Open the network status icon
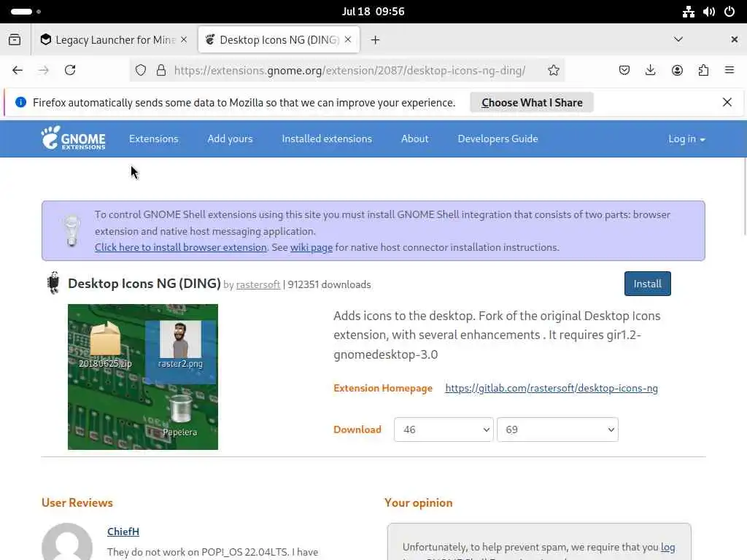747x560 pixels. click(x=688, y=12)
